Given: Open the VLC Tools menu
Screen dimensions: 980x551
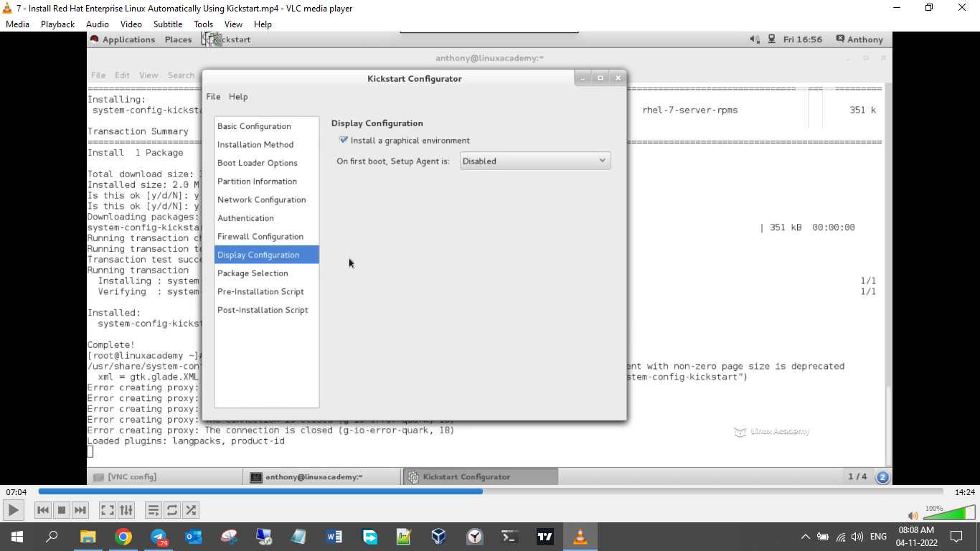Looking at the screenshot, I should [203, 24].
